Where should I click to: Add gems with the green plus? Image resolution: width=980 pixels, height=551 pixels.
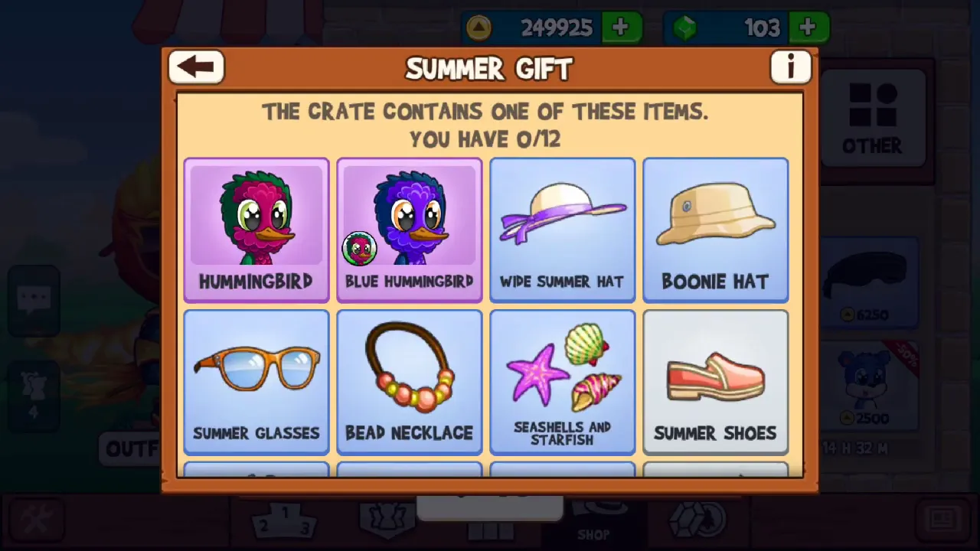(x=808, y=28)
